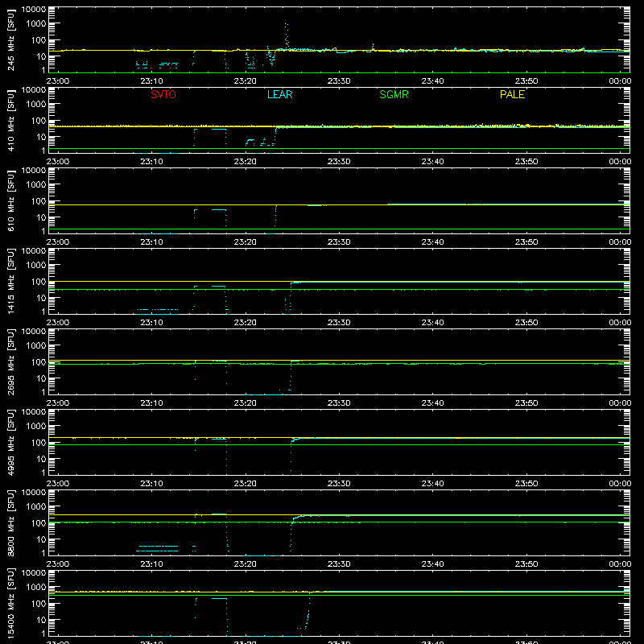The width and height of the screenshot is (644, 644).
Task: Select the 15400 MHz [SFU] axis label
Action: 10,603
